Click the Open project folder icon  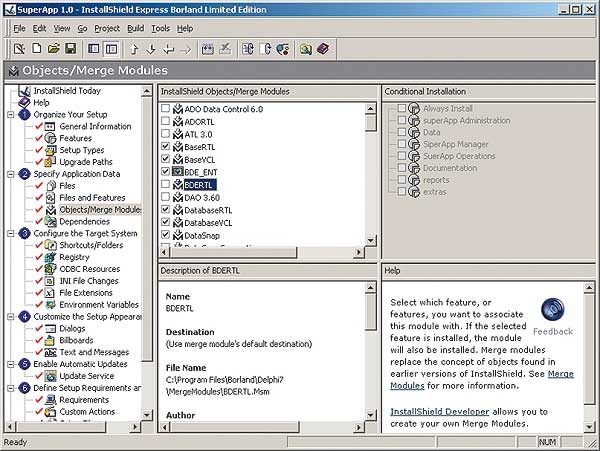54,49
